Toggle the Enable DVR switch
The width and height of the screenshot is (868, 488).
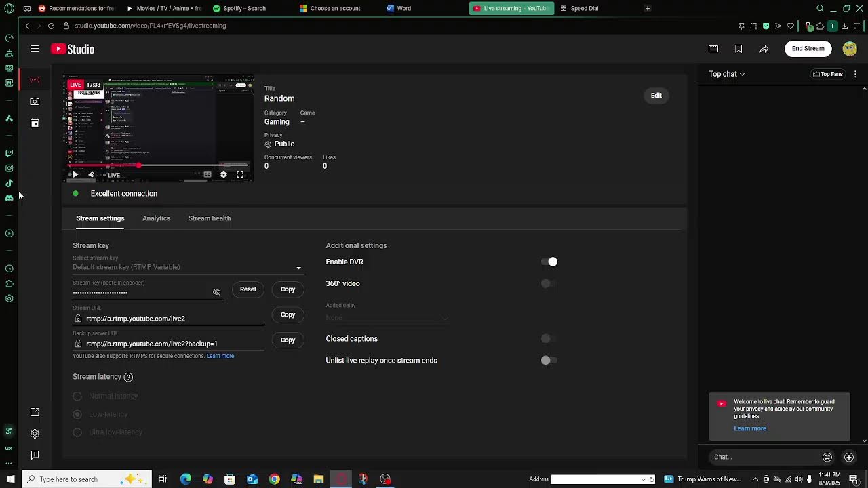549,262
